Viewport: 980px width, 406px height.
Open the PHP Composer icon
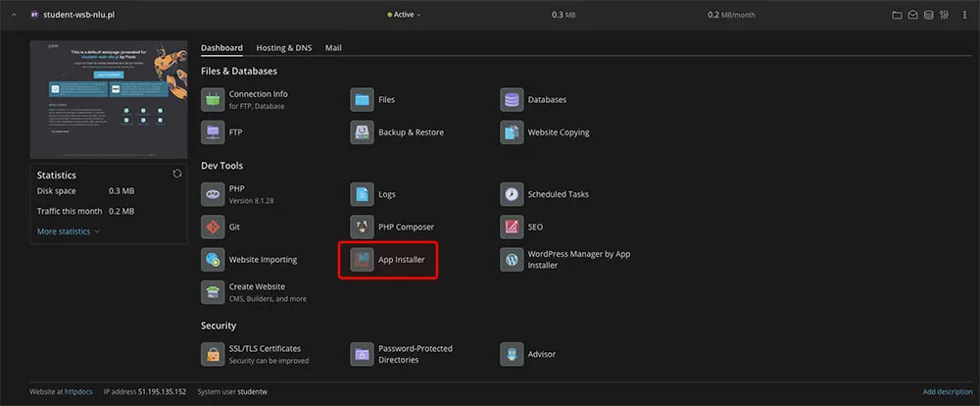[x=362, y=227]
